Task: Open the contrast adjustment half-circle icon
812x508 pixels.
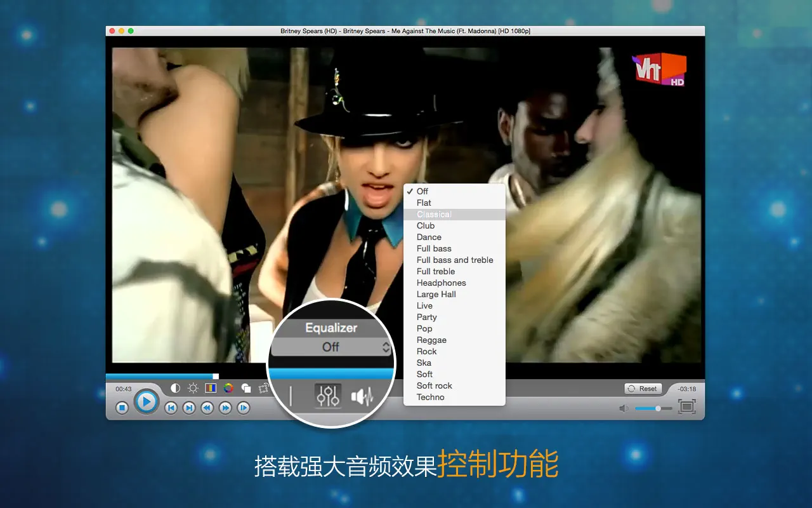Action: tap(176, 388)
